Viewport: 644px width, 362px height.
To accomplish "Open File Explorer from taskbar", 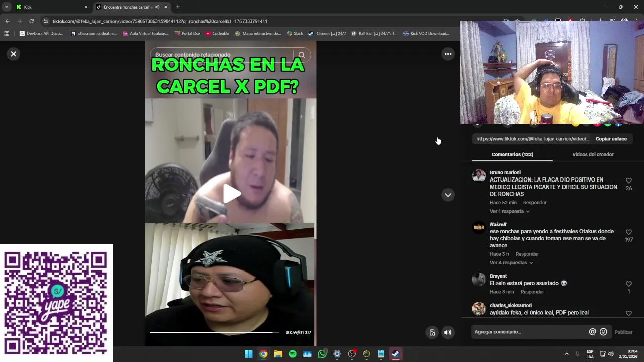I will (x=278, y=354).
